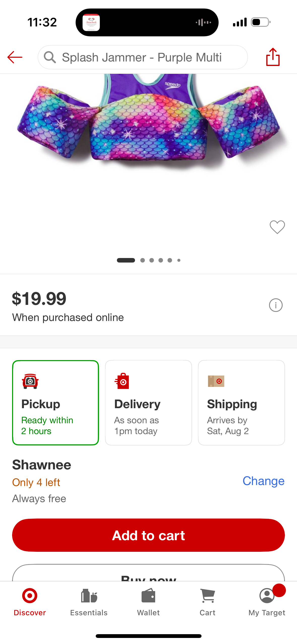Tap the Splash Jammer search field
The image size is (297, 644).
pyautogui.click(x=143, y=57)
